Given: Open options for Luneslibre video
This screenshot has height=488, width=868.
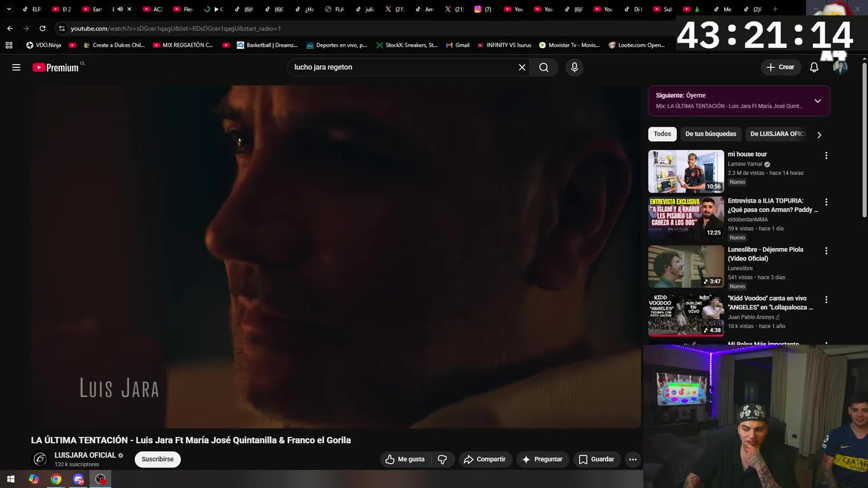Looking at the screenshot, I should point(826,251).
